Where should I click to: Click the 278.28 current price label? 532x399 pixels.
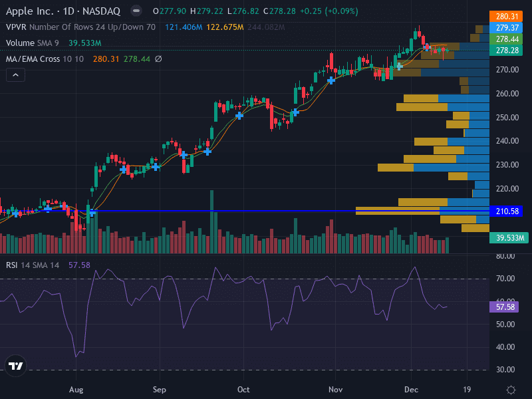point(506,51)
